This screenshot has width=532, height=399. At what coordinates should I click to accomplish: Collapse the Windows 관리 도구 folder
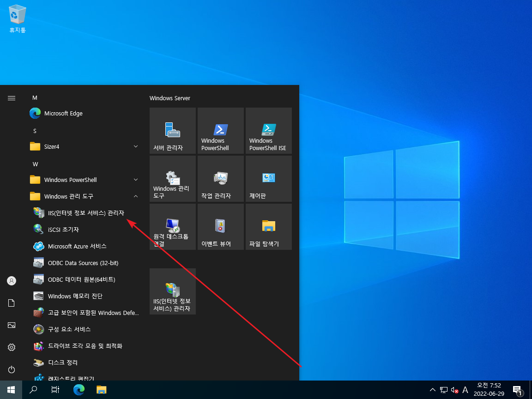click(85, 196)
